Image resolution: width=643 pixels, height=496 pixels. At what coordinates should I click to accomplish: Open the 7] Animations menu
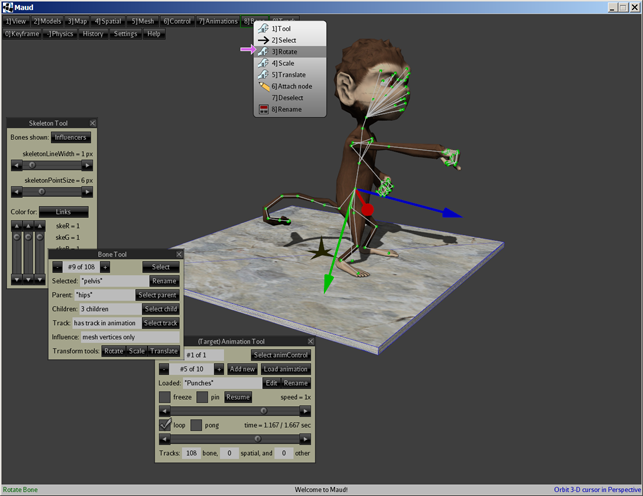pyautogui.click(x=218, y=21)
